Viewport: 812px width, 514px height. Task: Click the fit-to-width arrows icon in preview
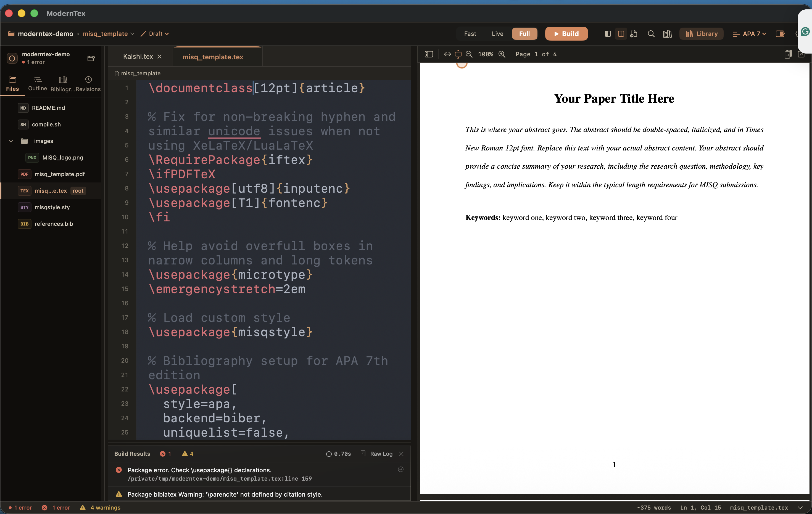click(x=447, y=54)
